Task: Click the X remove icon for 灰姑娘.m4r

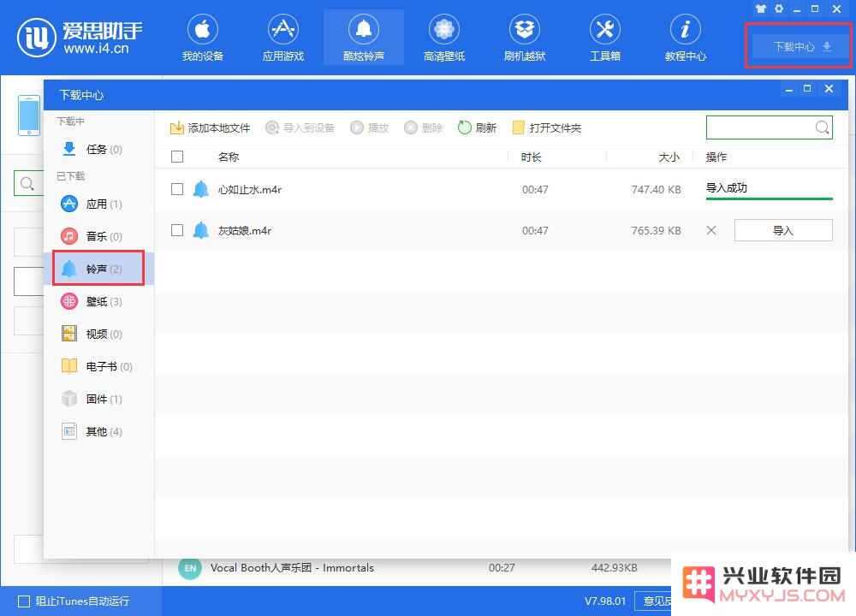Action: pyautogui.click(x=710, y=229)
